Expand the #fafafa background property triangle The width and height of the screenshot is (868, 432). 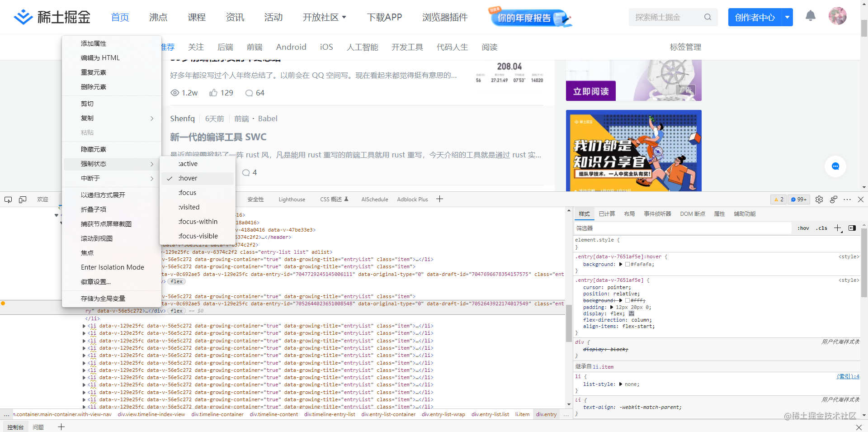[620, 264]
